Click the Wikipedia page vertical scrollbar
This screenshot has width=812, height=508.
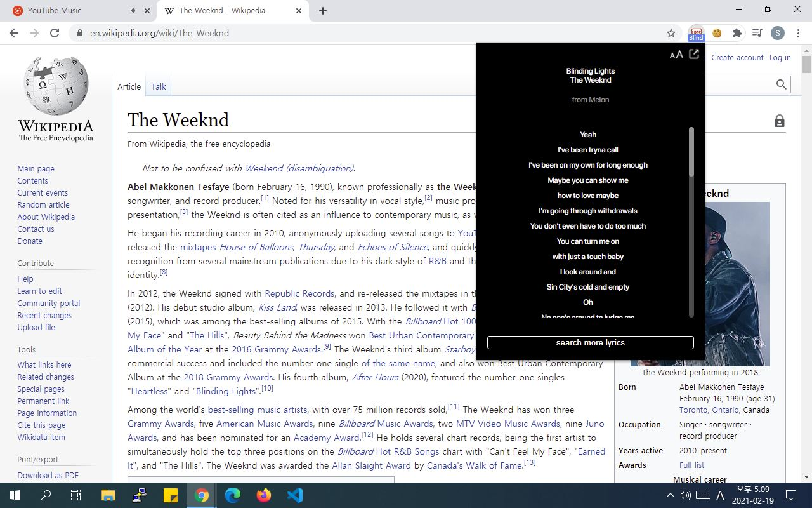click(x=807, y=65)
